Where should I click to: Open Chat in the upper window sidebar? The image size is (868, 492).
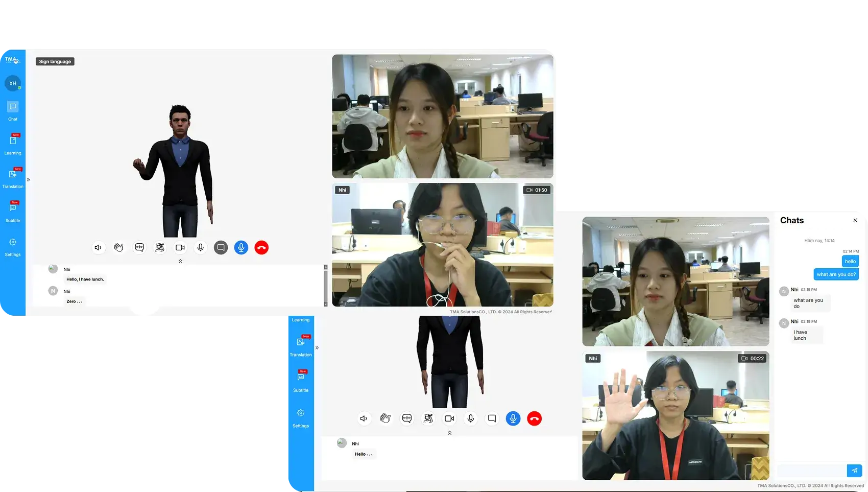pyautogui.click(x=13, y=111)
